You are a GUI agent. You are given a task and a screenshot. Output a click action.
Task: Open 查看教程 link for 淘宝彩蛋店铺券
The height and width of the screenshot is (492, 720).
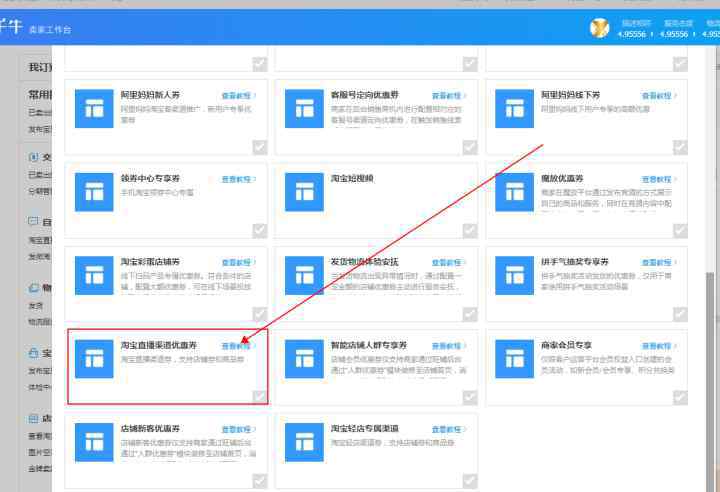[x=238, y=263]
